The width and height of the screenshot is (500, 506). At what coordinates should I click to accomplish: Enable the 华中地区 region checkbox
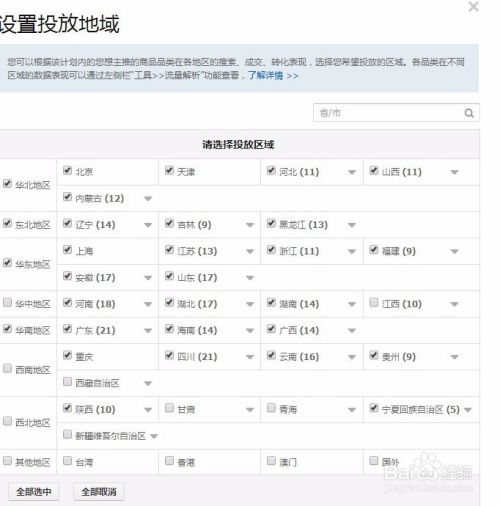pyautogui.click(x=7, y=302)
